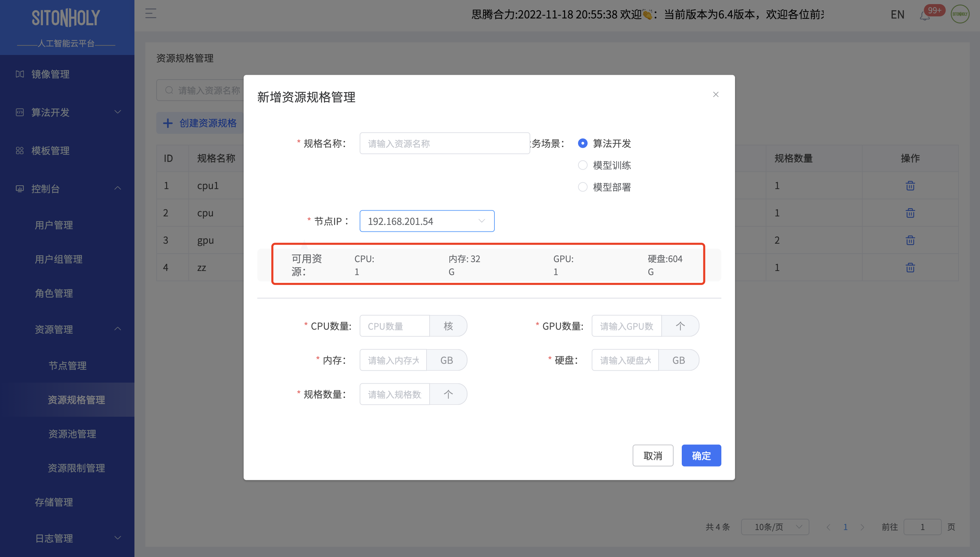The width and height of the screenshot is (980, 557).
Task: Click the SITONHOLY user avatar
Action: (960, 14)
